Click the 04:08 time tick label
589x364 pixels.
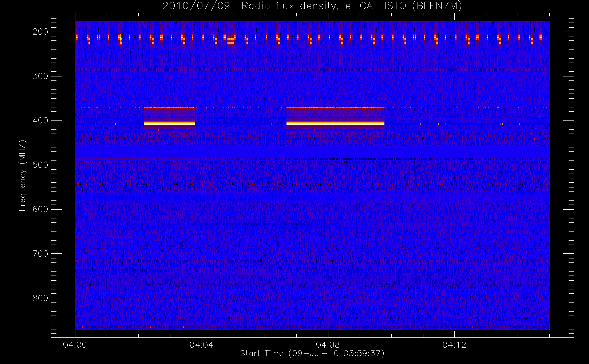(x=328, y=345)
